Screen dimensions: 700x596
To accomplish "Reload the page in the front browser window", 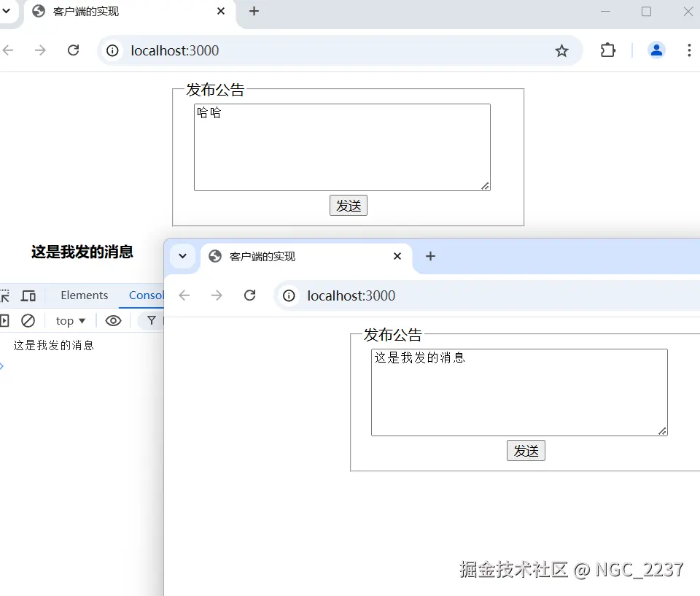I will coord(250,295).
